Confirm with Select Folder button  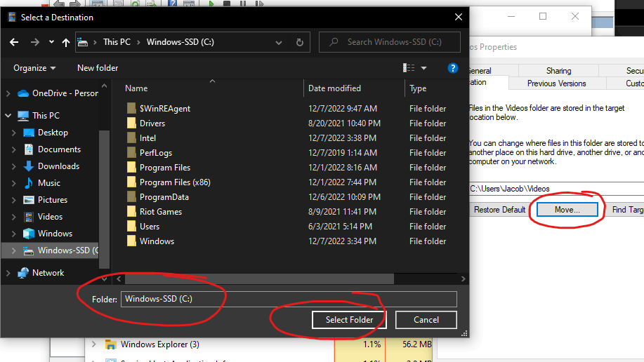[x=349, y=320]
